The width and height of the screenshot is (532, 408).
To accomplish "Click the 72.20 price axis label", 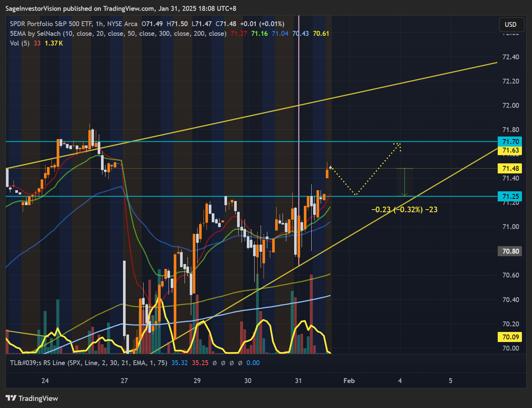I will pos(511,81).
